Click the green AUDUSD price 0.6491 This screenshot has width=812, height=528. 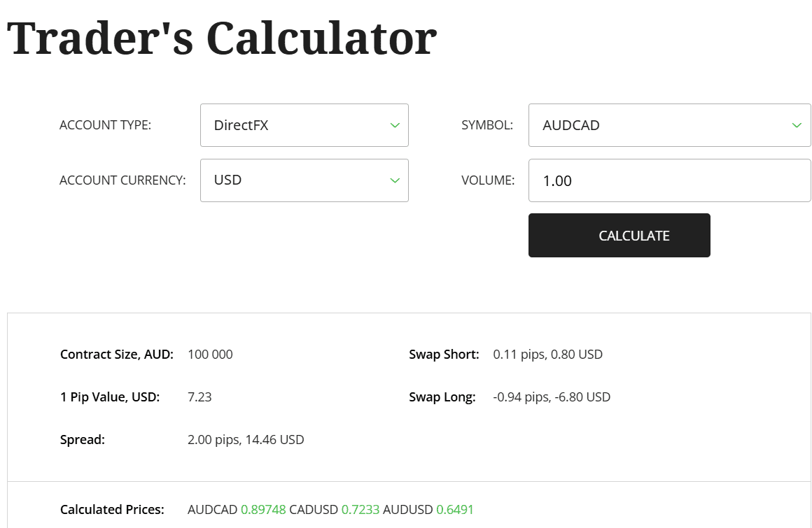455,510
